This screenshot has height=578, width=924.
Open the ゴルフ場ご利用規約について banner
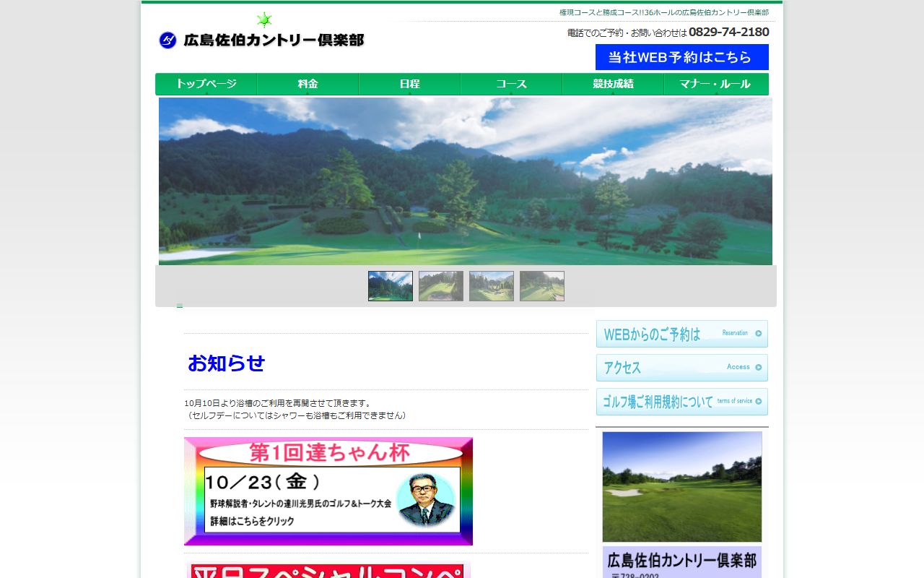click(682, 402)
